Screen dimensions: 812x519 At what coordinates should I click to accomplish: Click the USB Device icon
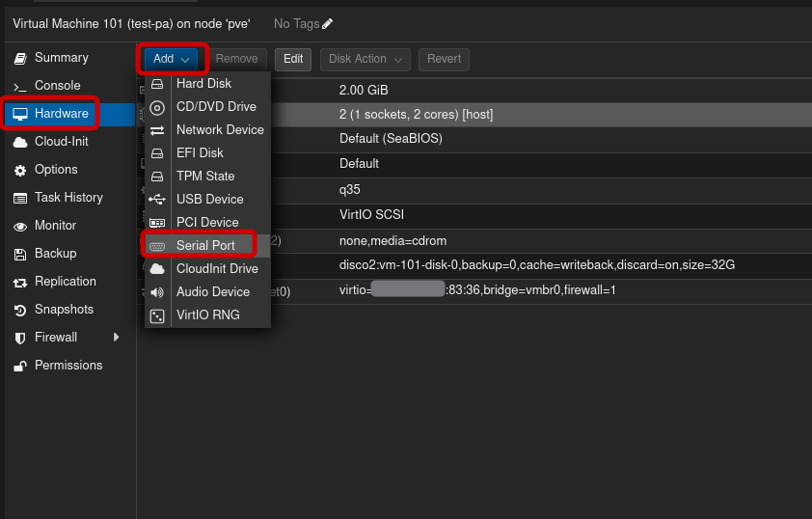click(x=157, y=200)
